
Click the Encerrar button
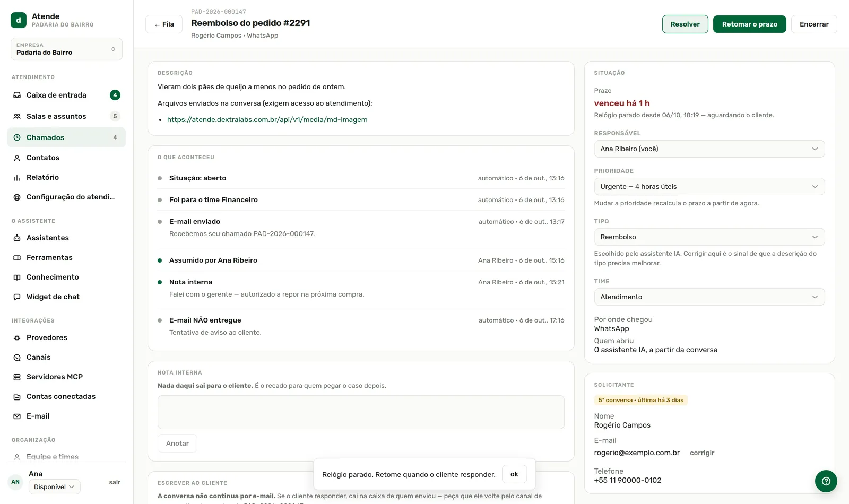pyautogui.click(x=814, y=24)
